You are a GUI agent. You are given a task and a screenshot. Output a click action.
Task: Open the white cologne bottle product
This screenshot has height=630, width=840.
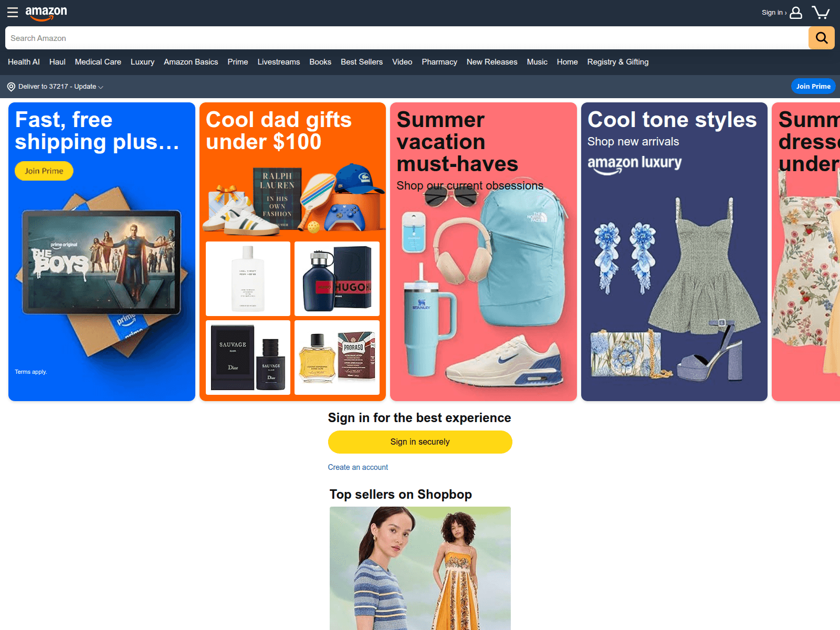(x=248, y=279)
